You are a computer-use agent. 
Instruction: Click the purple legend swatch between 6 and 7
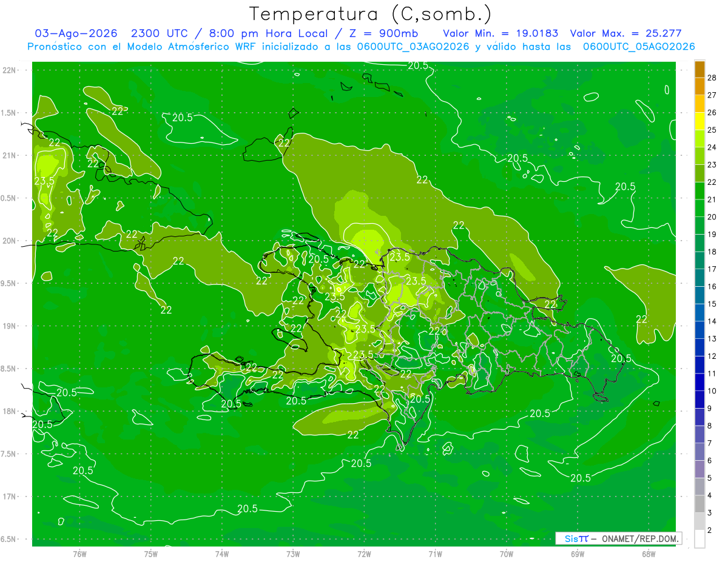[x=700, y=452]
